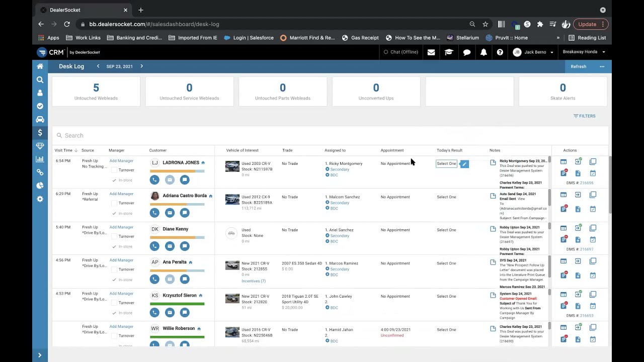The image size is (644, 362).
Task: Open the Jack Berno user dropdown
Action: coord(533,52)
